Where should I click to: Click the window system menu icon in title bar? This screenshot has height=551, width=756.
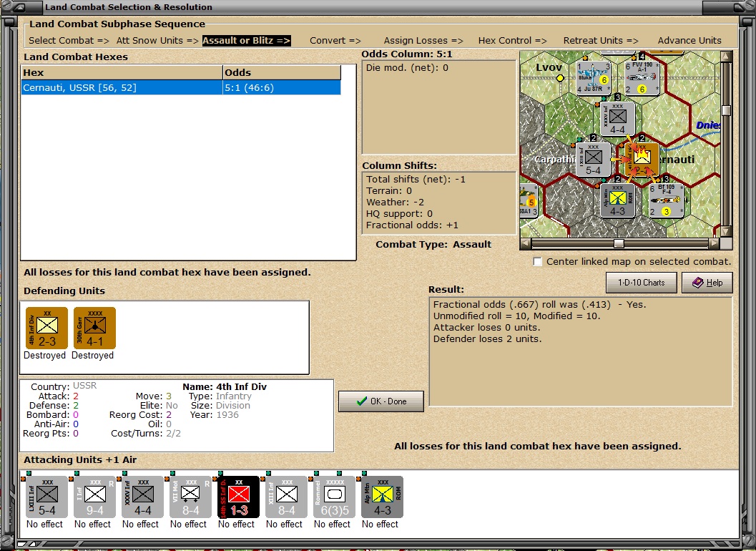point(19,7)
